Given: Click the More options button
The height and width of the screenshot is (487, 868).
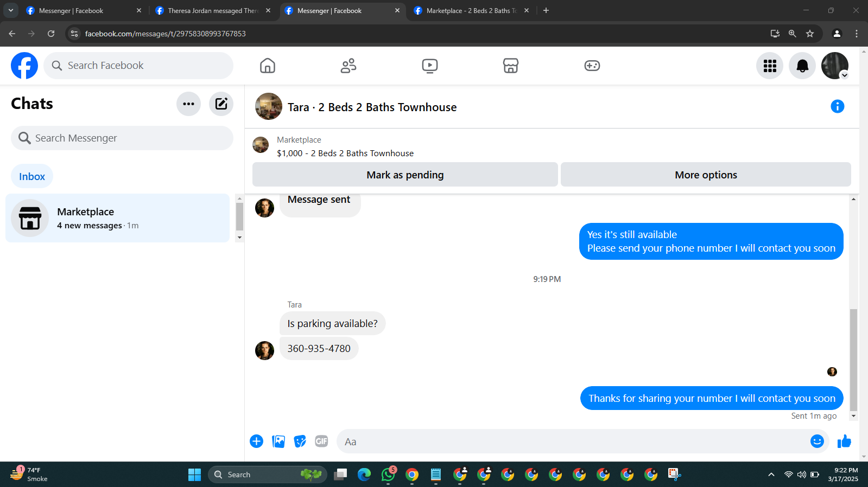Looking at the screenshot, I should [x=706, y=175].
